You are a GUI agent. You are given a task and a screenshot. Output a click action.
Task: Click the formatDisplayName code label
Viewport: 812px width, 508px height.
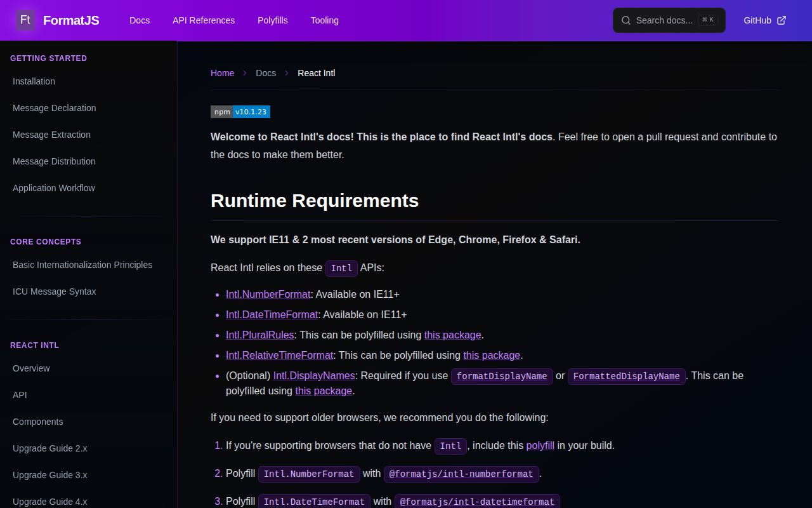pos(502,376)
